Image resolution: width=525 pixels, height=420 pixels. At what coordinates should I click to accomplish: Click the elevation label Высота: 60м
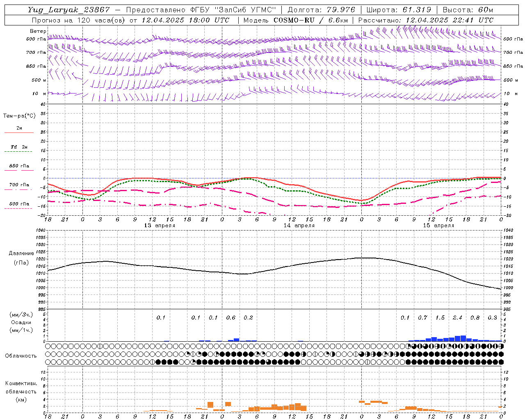tap(468, 10)
